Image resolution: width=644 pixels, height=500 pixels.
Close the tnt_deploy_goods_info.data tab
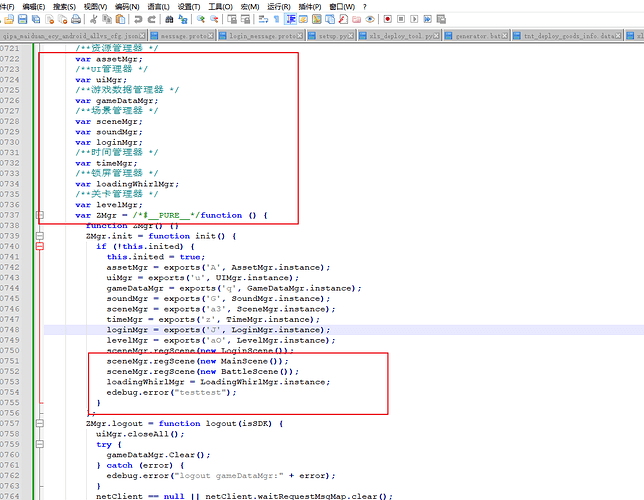click(617, 36)
